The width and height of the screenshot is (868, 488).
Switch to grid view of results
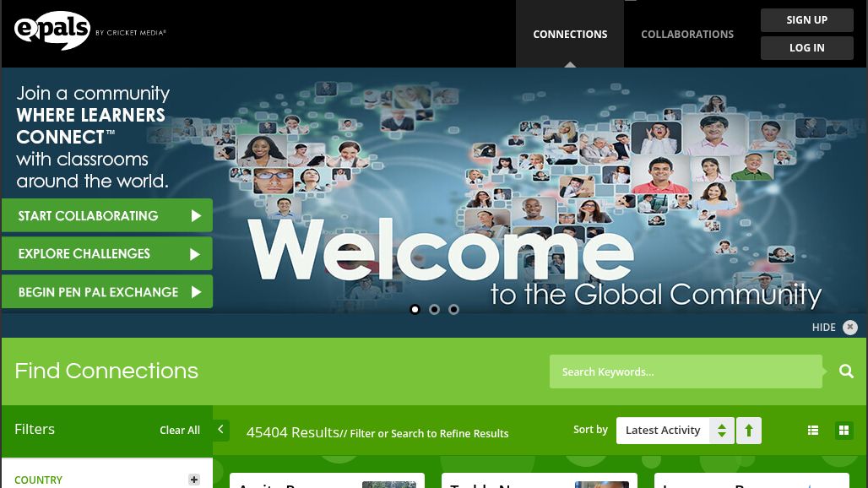844,430
